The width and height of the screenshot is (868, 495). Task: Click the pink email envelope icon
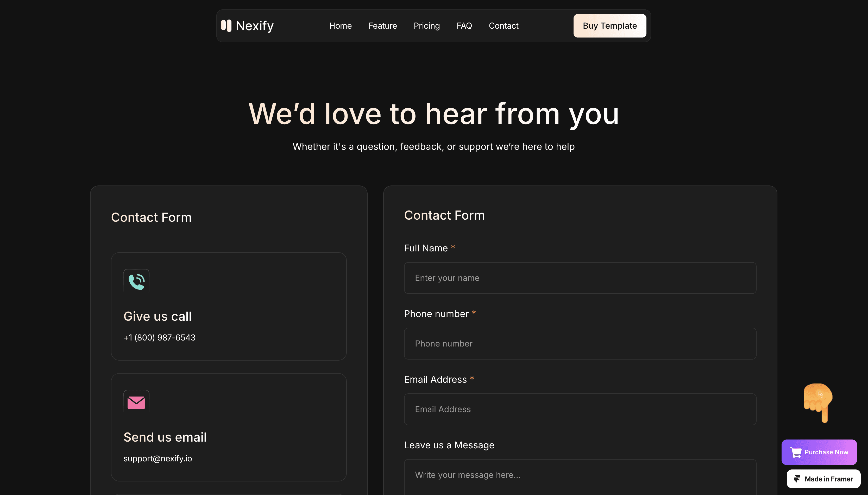click(136, 402)
